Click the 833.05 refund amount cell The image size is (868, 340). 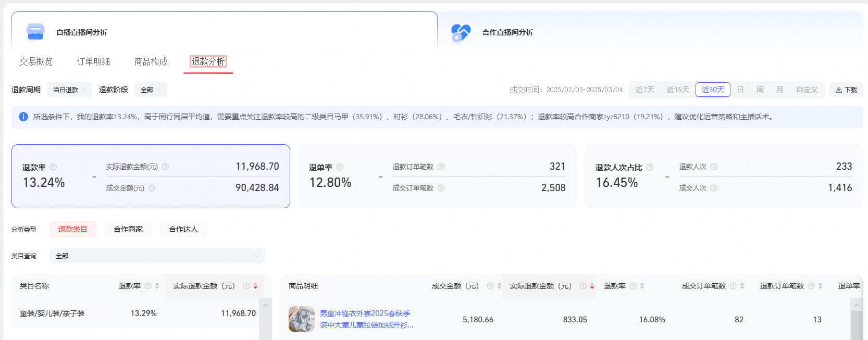tap(575, 320)
